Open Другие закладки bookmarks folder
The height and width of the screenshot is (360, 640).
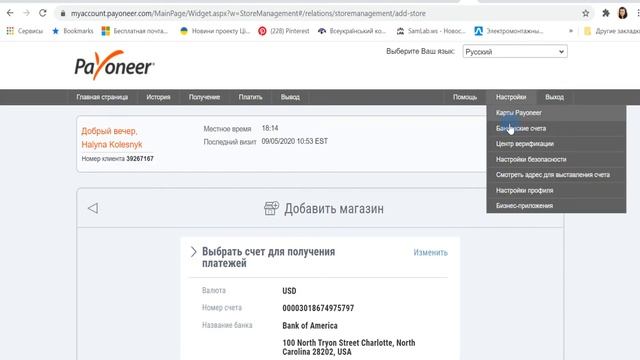point(611,31)
